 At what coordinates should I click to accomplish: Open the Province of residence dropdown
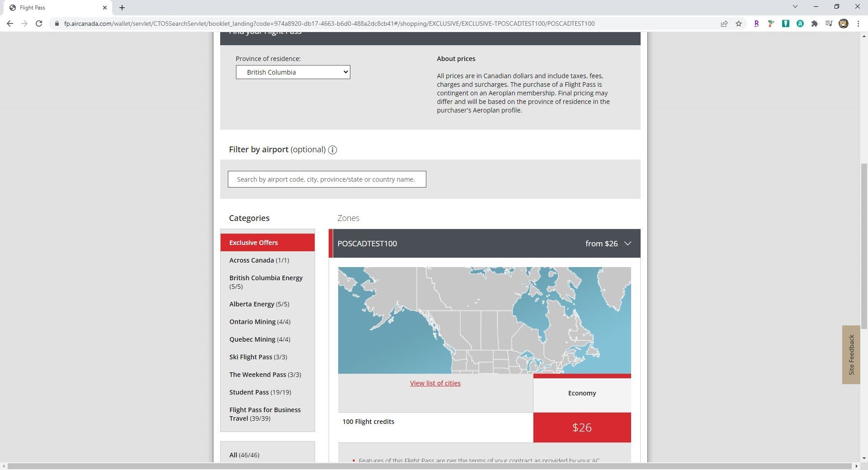(x=293, y=72)
